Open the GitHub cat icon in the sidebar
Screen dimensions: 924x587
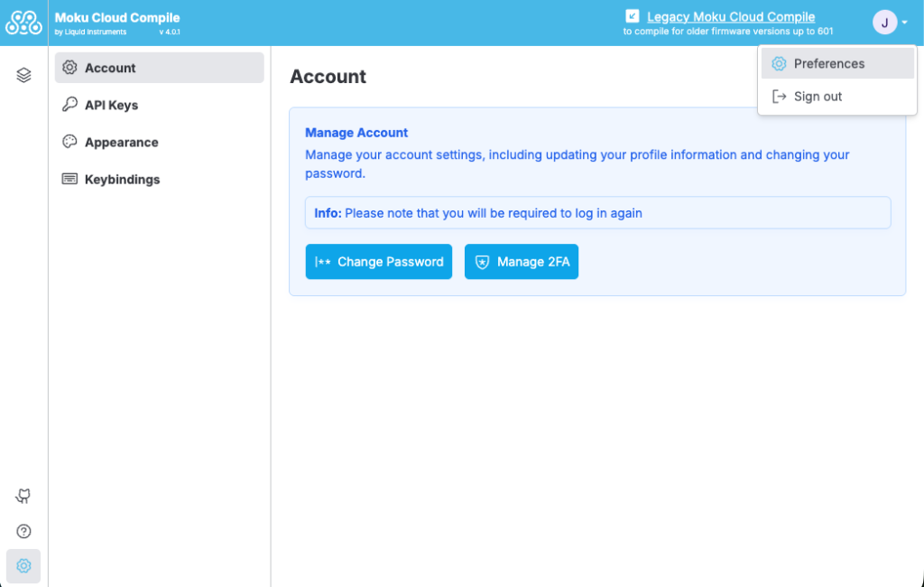pyautogui.click(x=23, y=496)
